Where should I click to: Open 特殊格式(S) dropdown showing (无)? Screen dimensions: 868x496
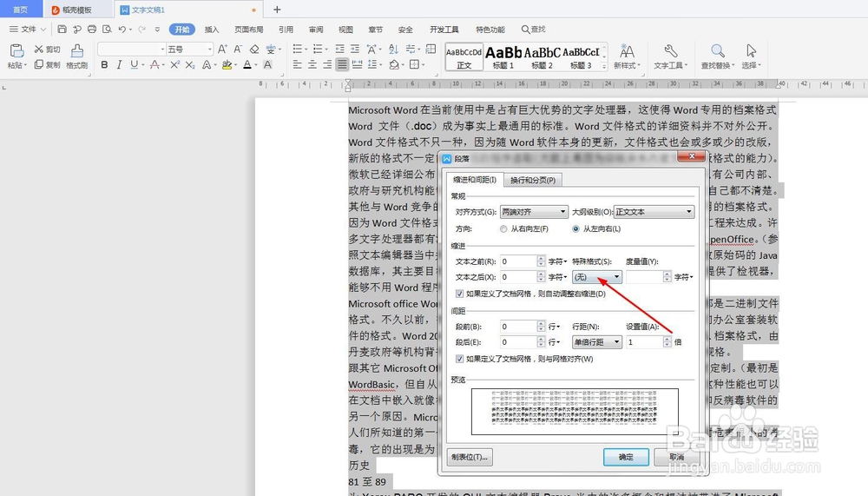[597, 277]
